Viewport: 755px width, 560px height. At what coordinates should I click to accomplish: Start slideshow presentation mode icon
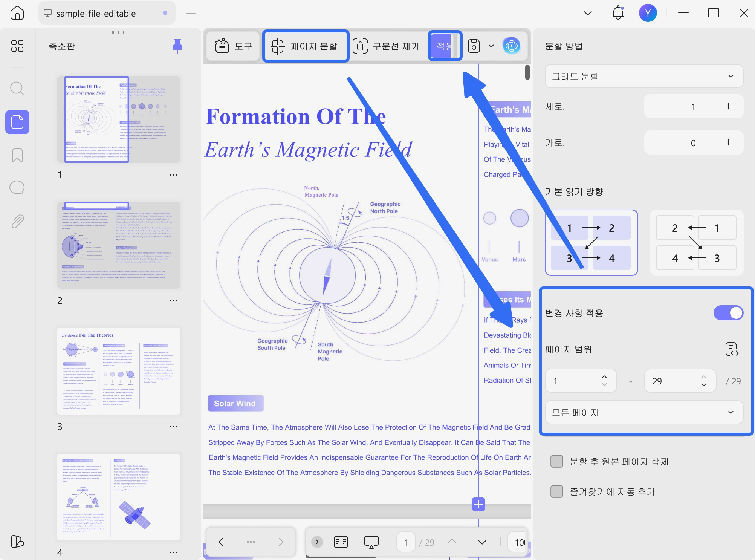[371, 542]
